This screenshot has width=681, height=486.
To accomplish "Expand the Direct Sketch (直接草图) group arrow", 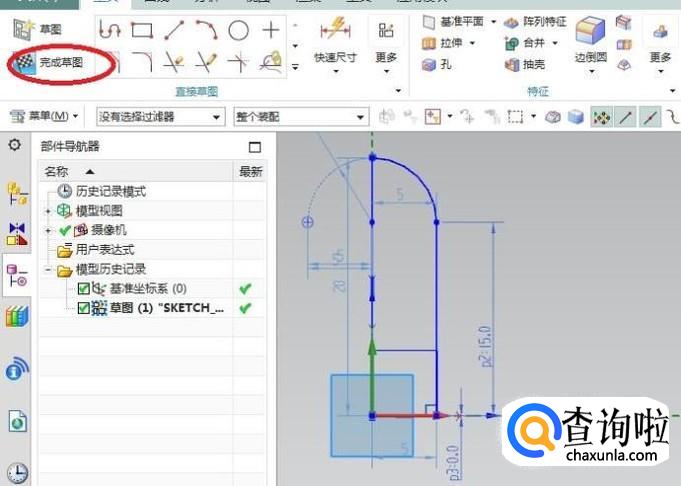I will (x=398, y=91).
